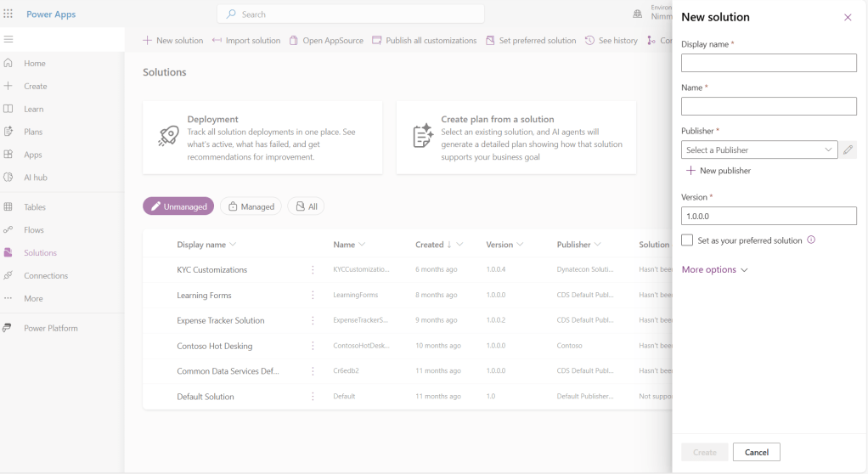This screenshot has width=868, height=474.
Task: Open the Default Solution row options menu
Action: (x=313, y=397)
